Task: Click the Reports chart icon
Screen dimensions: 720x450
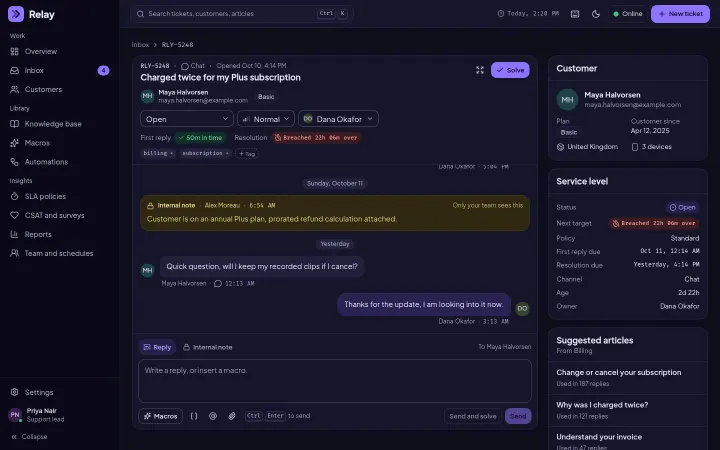Action: [x=15, y=234]
